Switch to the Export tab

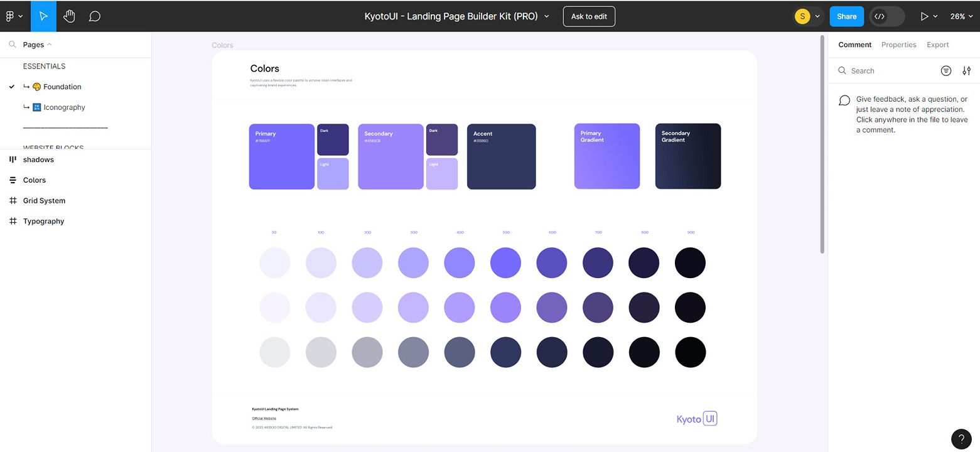click(x=937, y=45)
